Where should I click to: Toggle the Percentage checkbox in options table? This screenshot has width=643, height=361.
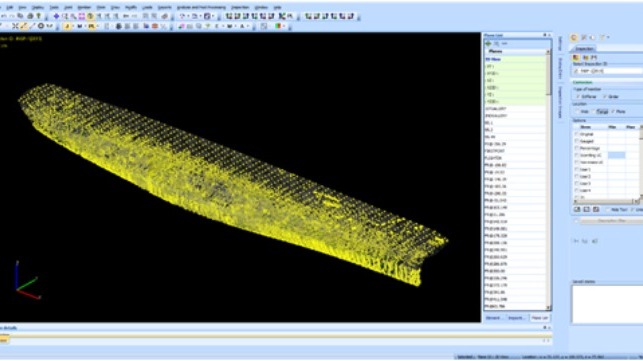pos(577,148)
